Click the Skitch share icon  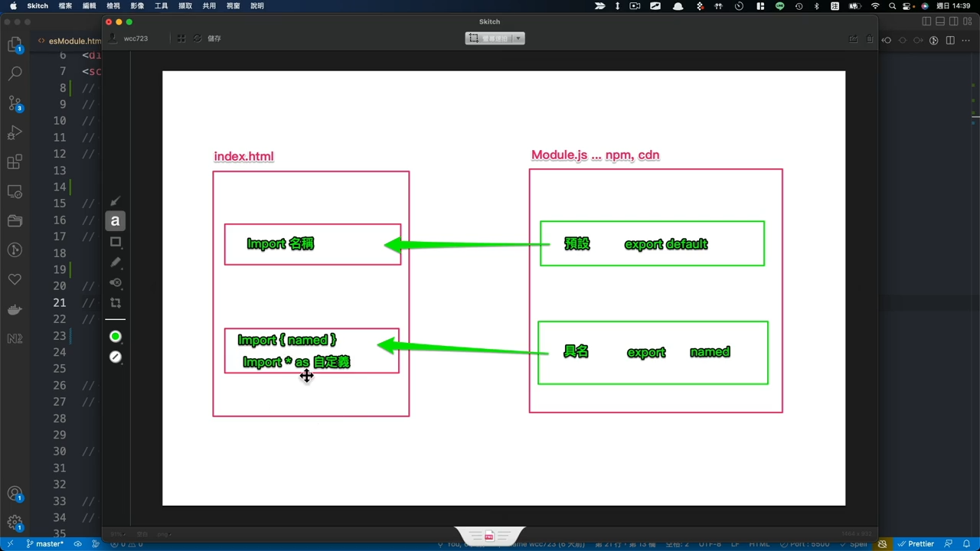(x=853, y=39)
